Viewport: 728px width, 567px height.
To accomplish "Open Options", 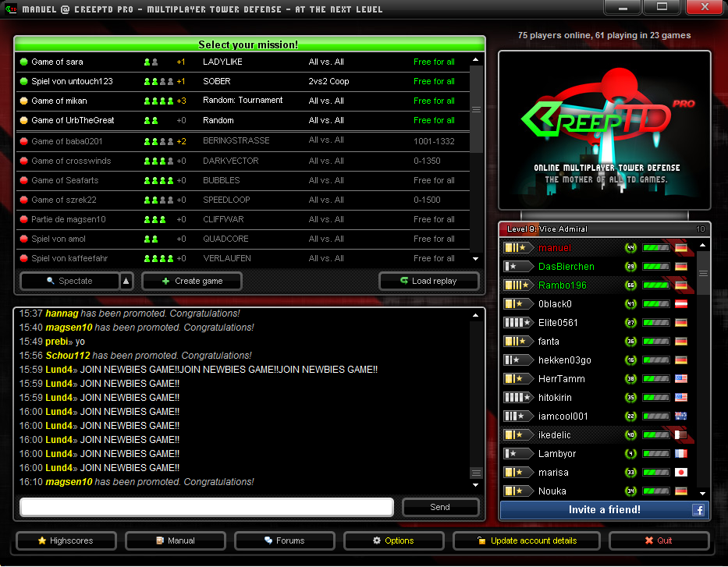I will 394,540.
